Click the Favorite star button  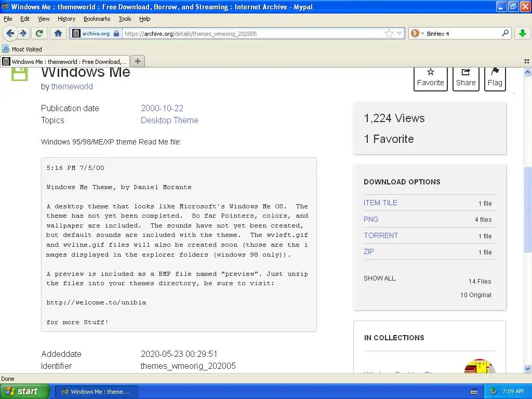tap(431, 79)
